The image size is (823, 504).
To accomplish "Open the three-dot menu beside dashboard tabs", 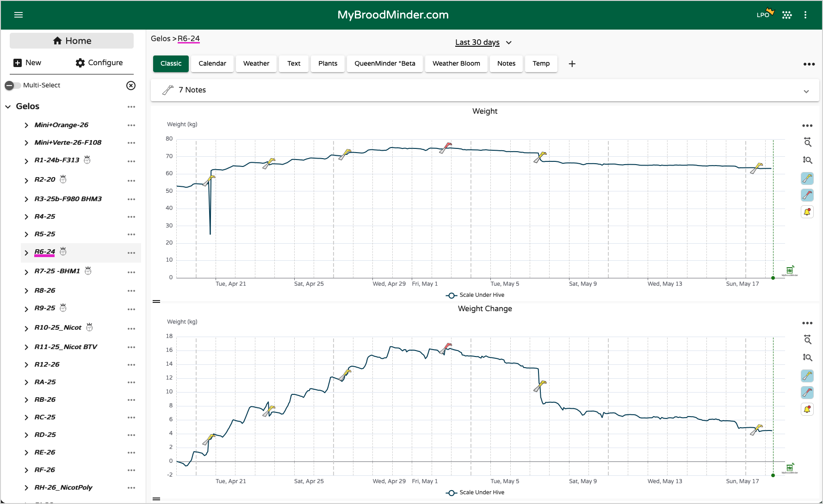I will pyautogui.click(x=809, y=64).
